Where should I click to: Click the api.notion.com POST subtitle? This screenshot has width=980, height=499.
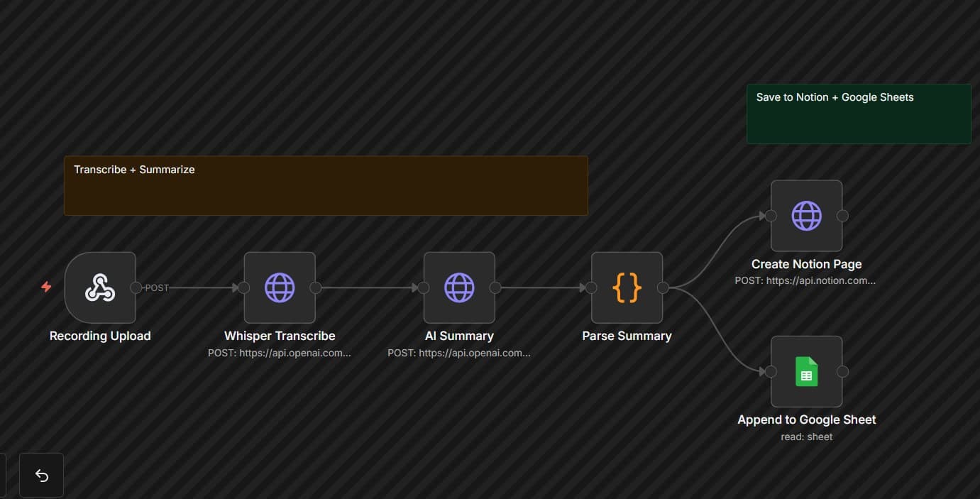806,280
